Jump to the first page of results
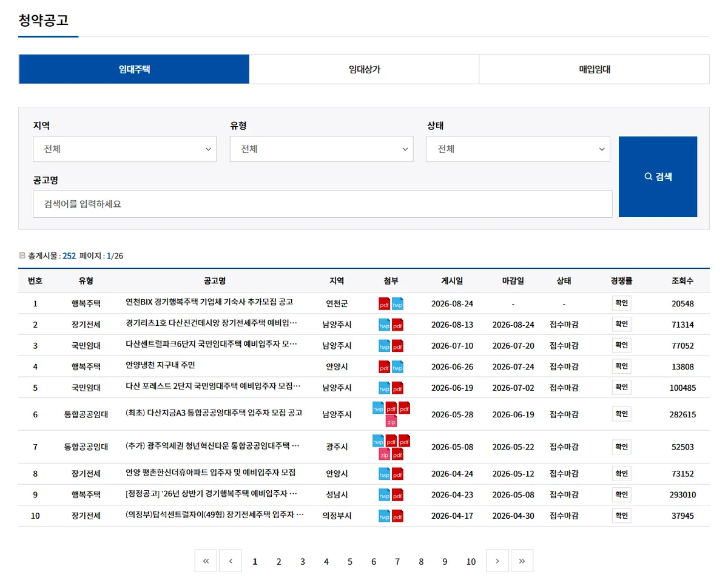Image resolution: width=728 pixels, height=580 pixels. click(206, 561)
